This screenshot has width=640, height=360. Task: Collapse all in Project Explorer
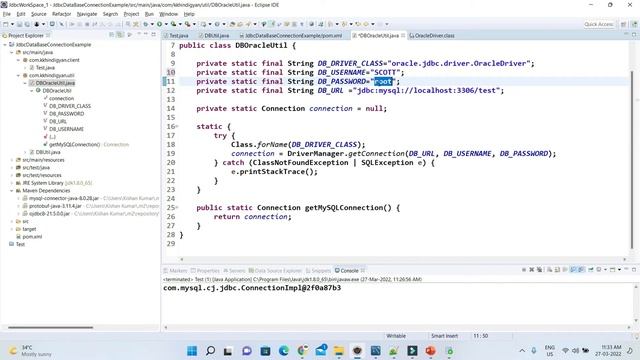click(x=111, y=35)
